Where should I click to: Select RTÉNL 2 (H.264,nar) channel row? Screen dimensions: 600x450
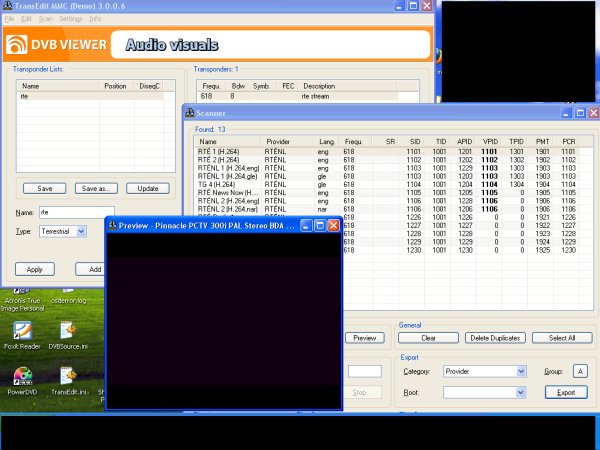tap(387, 209)
